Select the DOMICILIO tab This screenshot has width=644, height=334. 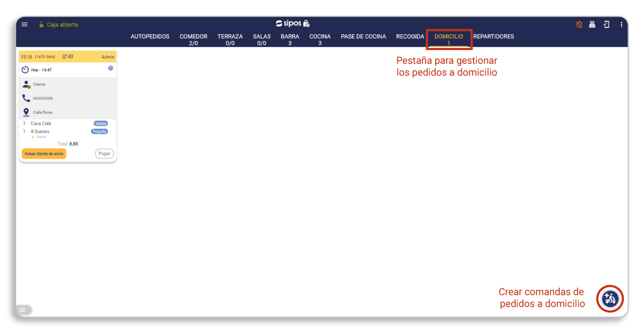point(449,39)
